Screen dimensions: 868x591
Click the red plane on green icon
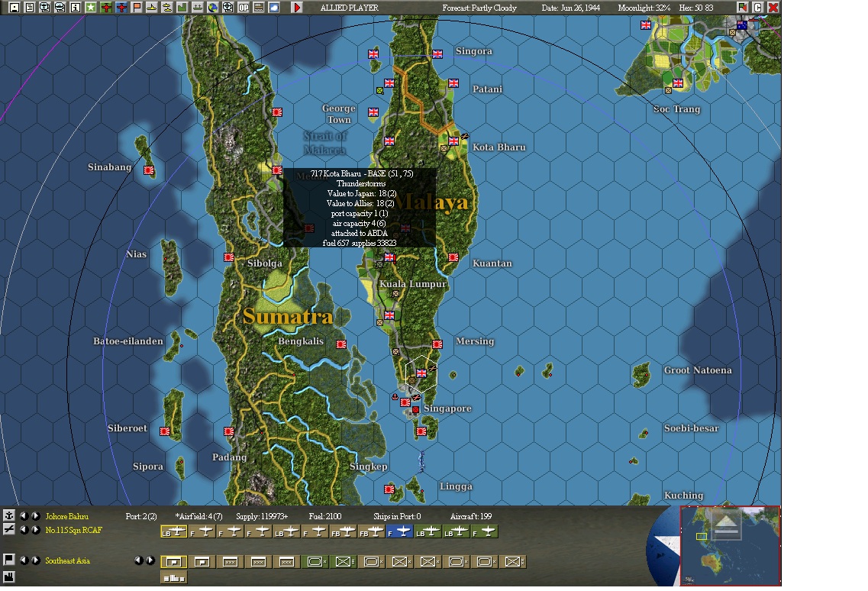106,7
